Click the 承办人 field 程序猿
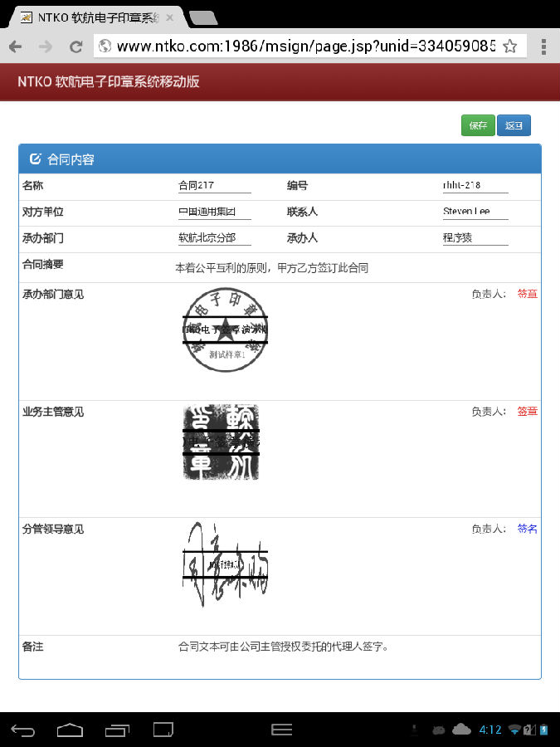 (475, 238)
